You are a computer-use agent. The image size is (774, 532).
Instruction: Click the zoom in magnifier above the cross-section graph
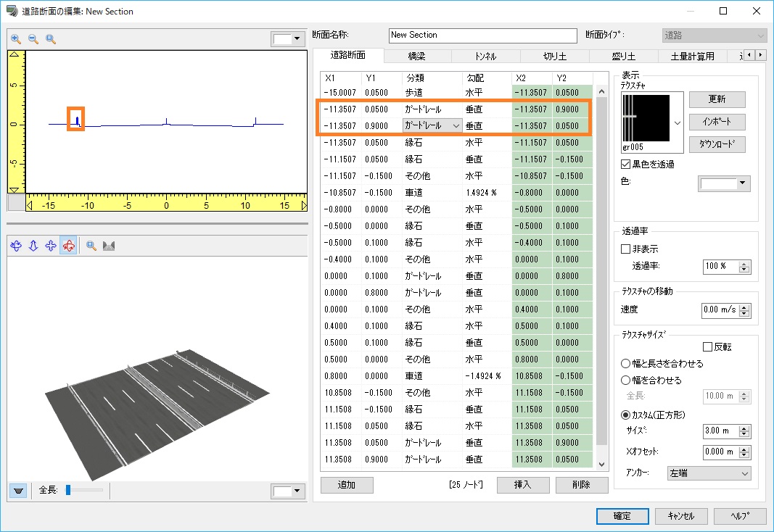16,39
